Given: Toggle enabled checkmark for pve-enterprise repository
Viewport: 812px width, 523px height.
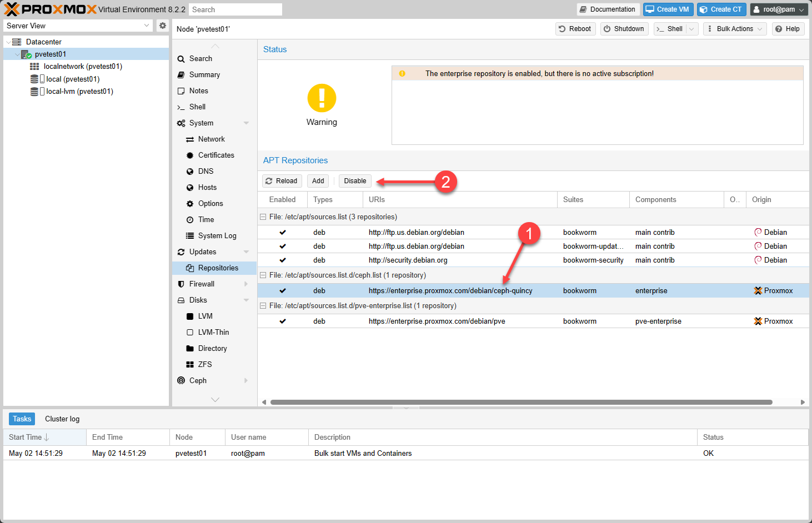Looking at the screenshot, I should pyautogui.click(x=283, y=321).
